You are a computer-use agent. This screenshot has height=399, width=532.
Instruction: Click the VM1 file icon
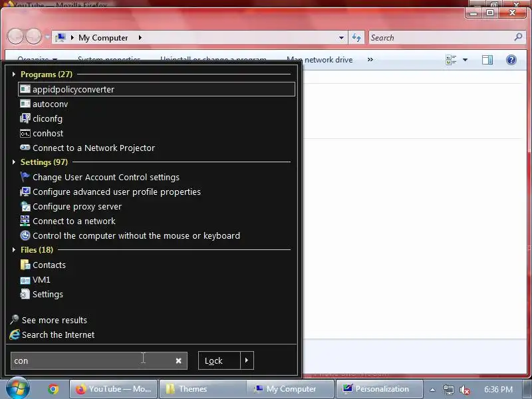25,280
